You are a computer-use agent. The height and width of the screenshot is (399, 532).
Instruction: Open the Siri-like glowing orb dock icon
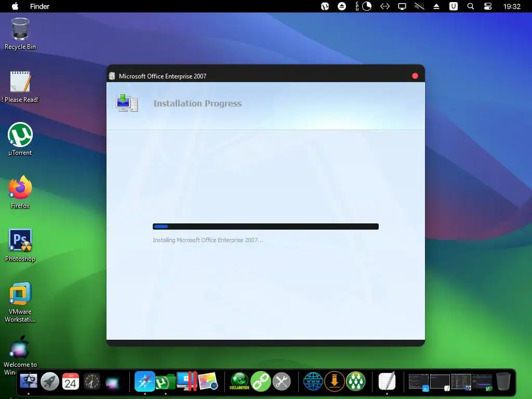pyautogui.click(x=112, y=382)
